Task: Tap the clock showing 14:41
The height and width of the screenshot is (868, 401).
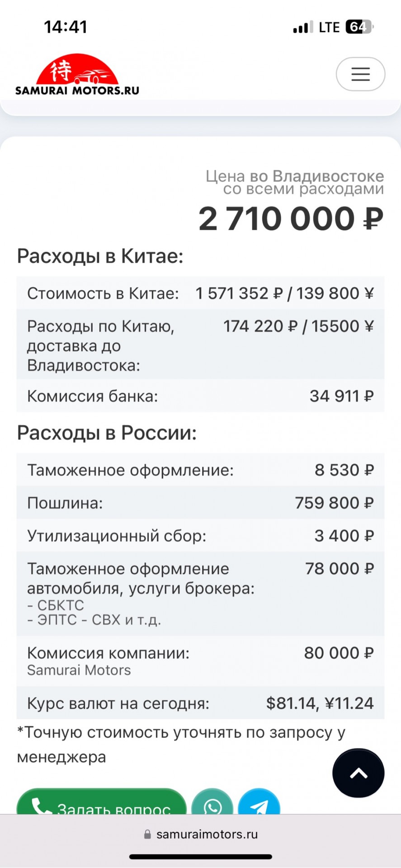Action: tap(66, 27)
